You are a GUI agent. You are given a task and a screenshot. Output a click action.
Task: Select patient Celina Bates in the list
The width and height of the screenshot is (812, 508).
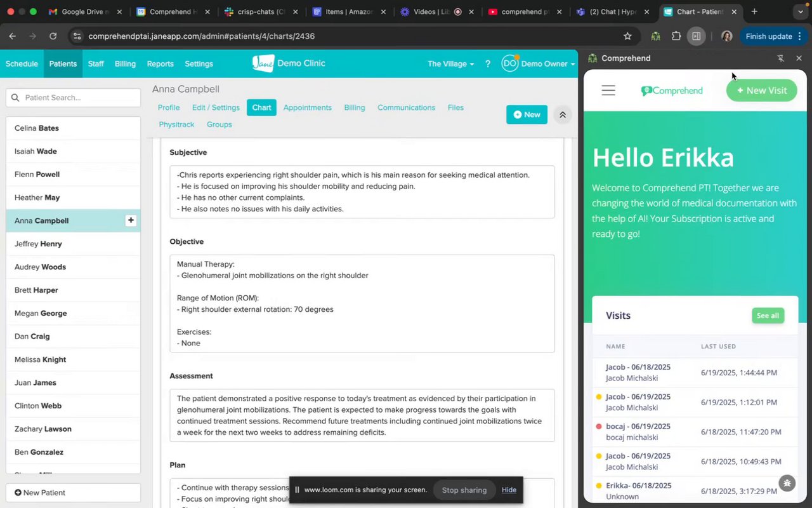pyautogui.click(x=74, y=128)
